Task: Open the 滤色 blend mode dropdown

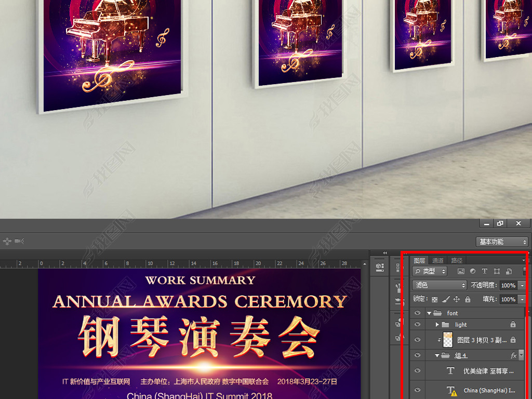Action: (440, 285)
